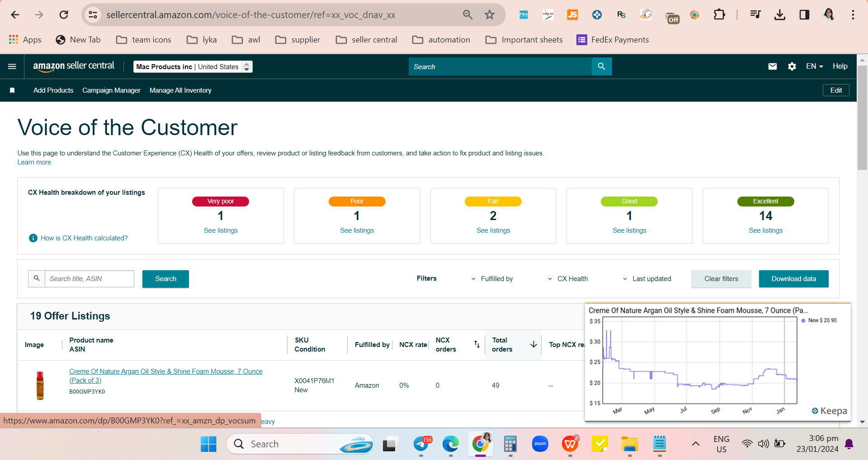
Task: Sort by the Total orders down arrow
Action: (534, 344)
